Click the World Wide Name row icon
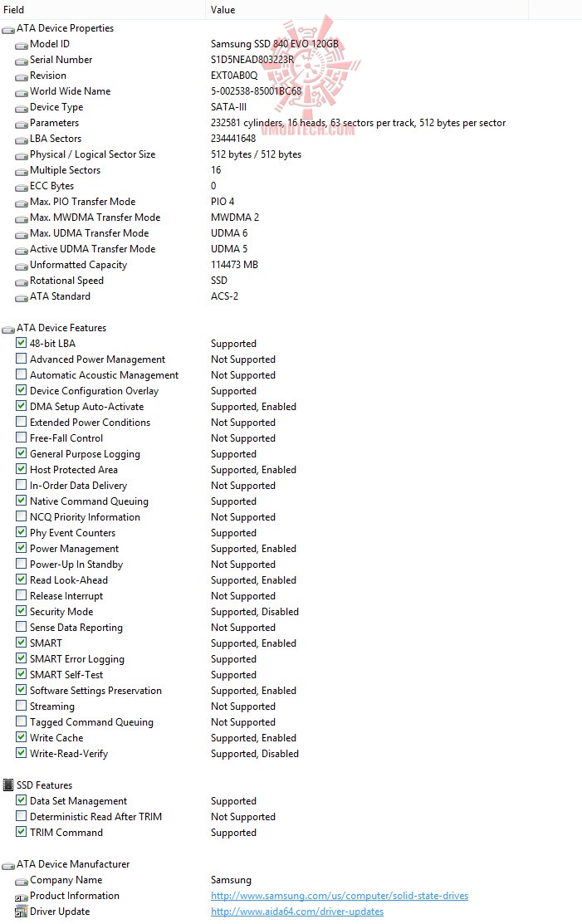Screen dimensions: 582x924 pyautogui.click(x=22, y=92)
